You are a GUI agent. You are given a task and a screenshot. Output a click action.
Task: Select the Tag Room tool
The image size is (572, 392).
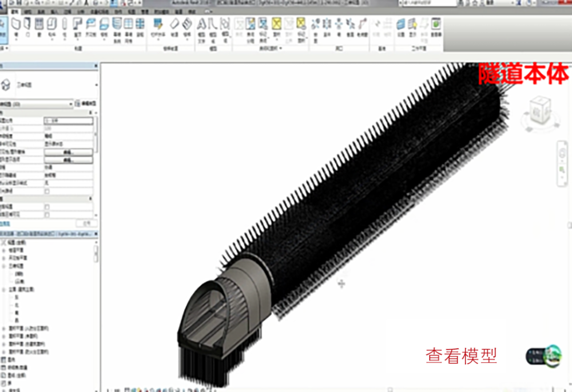[263, 30]
